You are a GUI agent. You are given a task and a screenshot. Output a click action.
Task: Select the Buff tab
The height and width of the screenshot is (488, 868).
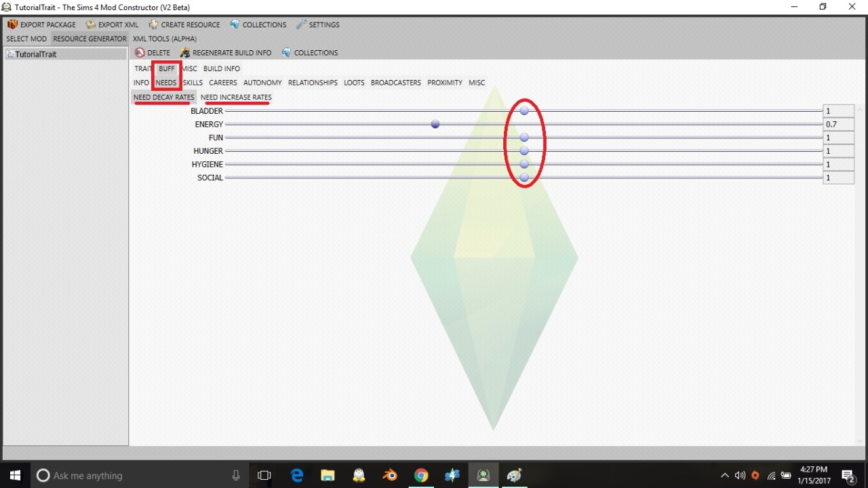coord(167,68)
